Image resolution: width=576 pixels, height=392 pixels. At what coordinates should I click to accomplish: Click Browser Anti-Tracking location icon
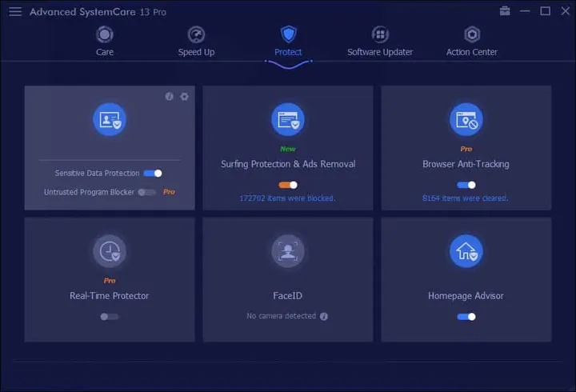click(466, 119)
